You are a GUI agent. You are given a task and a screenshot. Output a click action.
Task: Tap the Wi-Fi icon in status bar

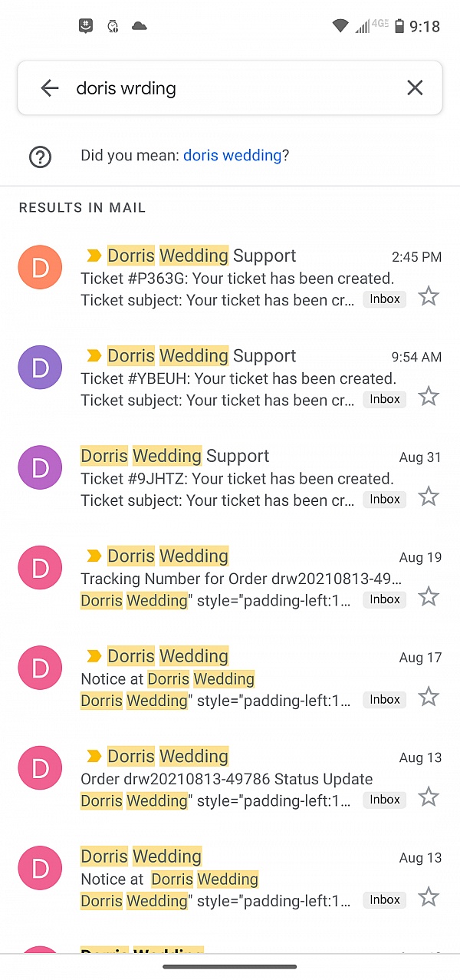tap(340, 26)
